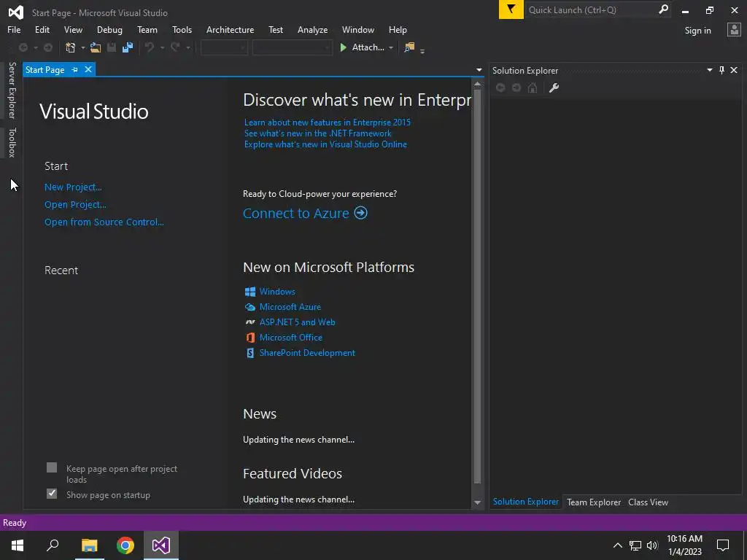Toggle auto hide pin on Solution Explorer

coord(721,70)
